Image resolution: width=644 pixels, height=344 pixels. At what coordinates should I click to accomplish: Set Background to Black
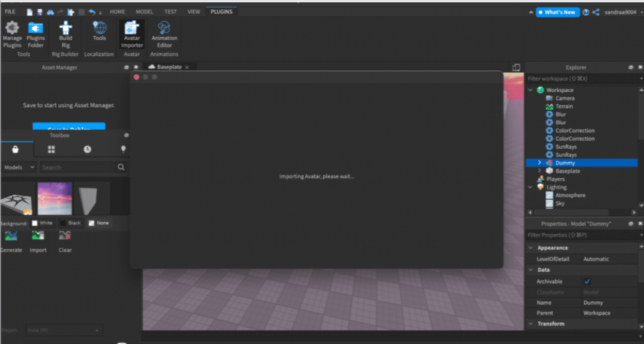pyautogui.click(x=70, y=223)
